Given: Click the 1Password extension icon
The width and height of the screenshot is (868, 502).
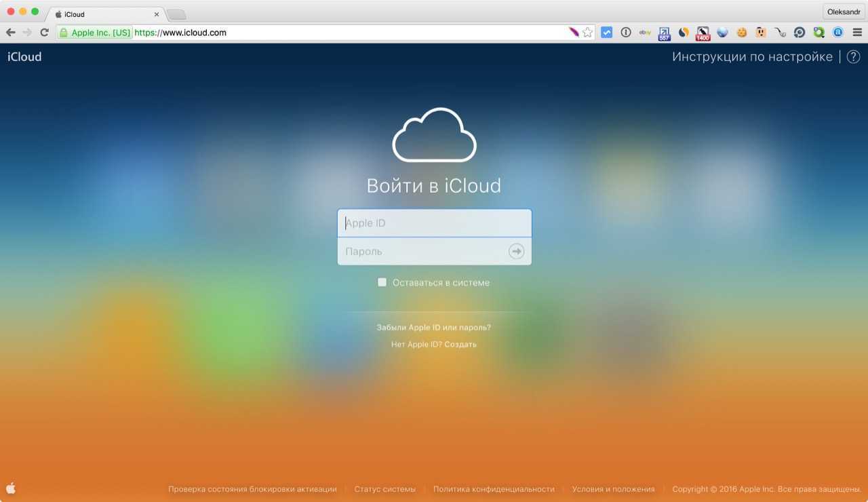Looking at the screenshot, I should (626, 33).
